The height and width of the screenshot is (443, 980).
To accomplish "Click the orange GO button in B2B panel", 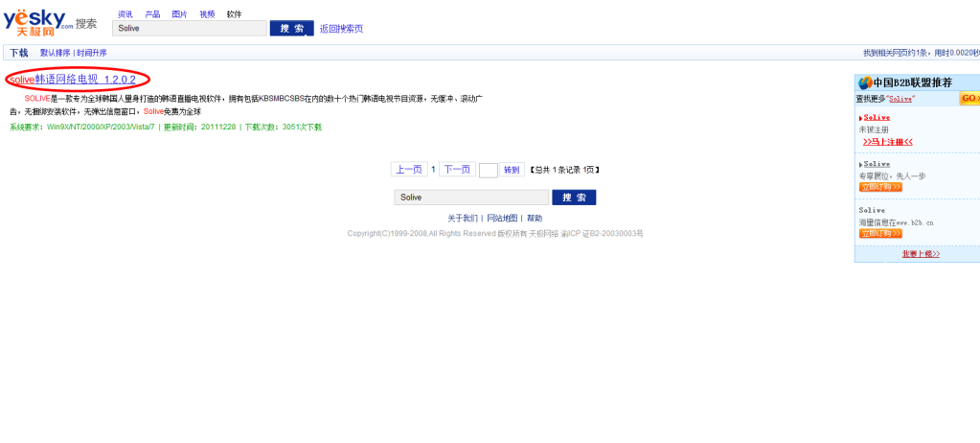I will (969, 99).
